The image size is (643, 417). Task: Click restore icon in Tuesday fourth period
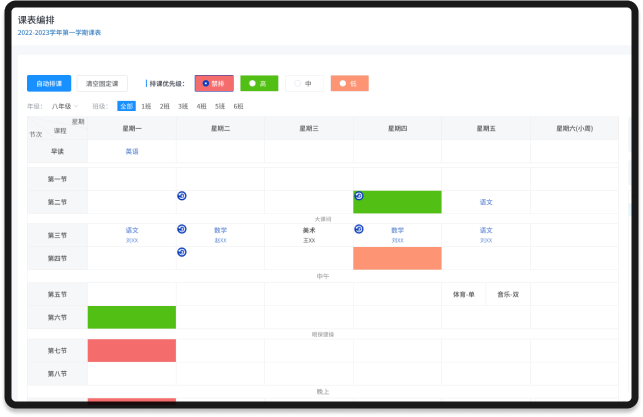[x=182, y=252]
